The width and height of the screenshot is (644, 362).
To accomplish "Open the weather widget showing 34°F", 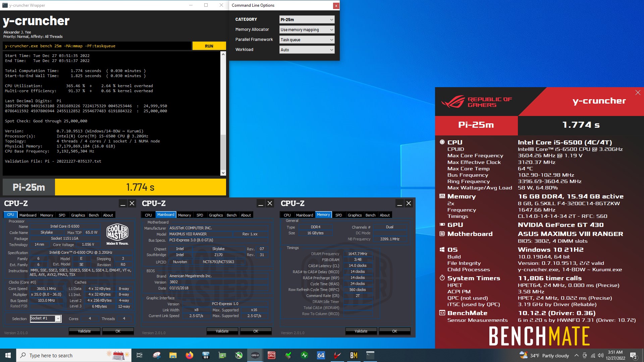I will (x=544, y=355).
